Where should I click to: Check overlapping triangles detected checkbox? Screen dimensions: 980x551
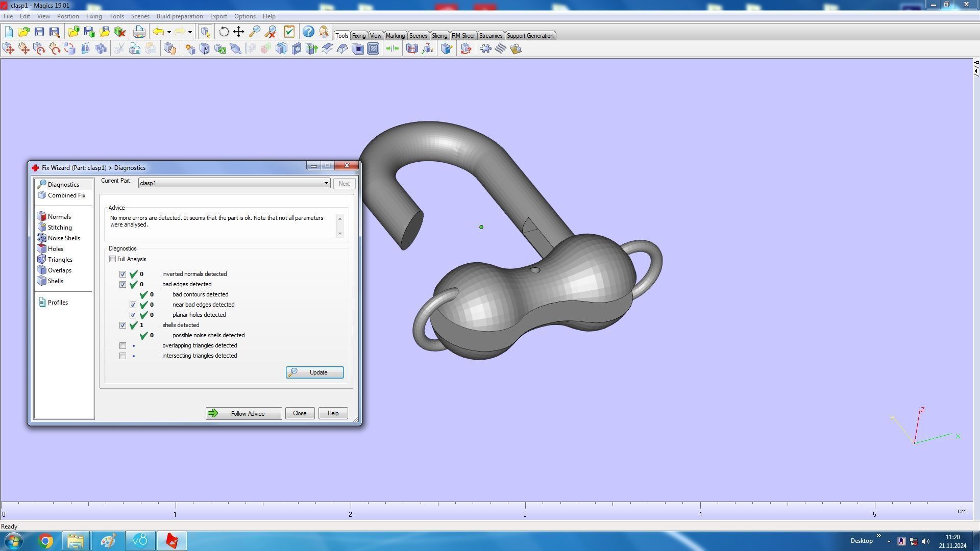coord(123,345)
